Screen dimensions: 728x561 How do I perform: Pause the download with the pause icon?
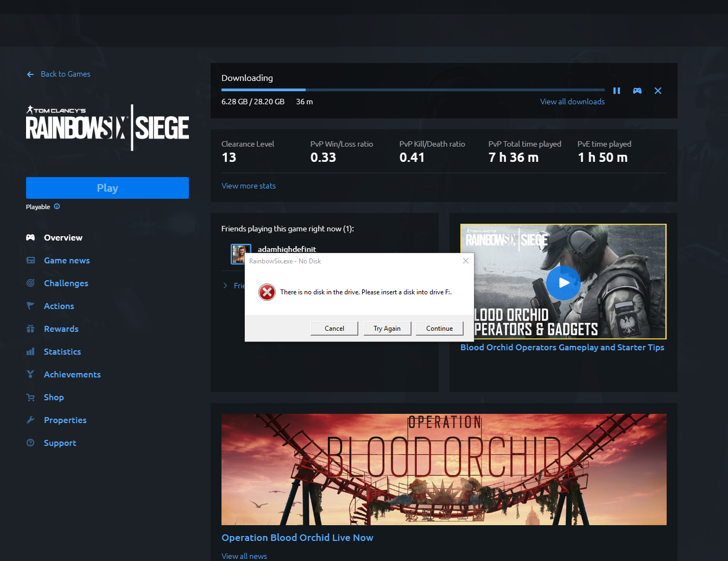pyautogui.click(x=617, y=91)
